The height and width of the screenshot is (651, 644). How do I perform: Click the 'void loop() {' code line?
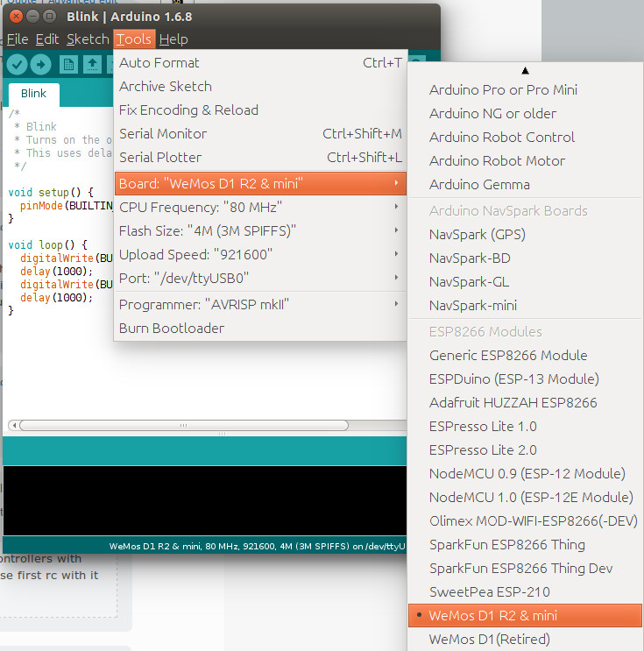coord(47,245)
